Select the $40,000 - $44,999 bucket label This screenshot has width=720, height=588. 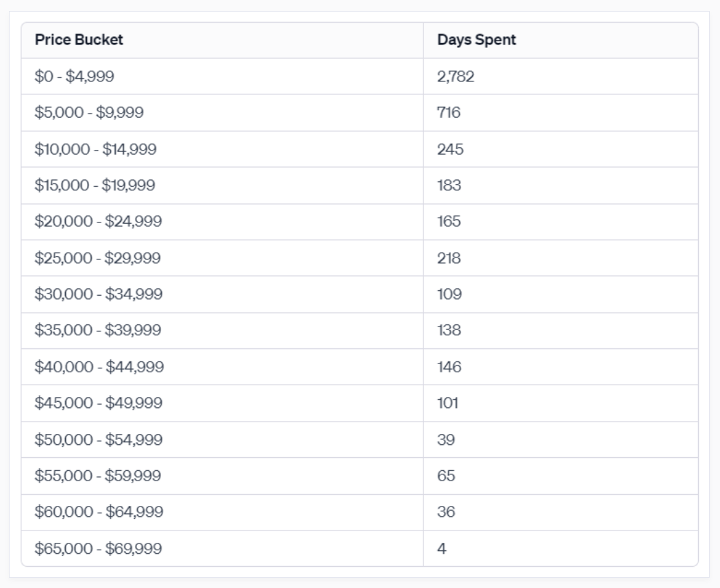point(99,367)
